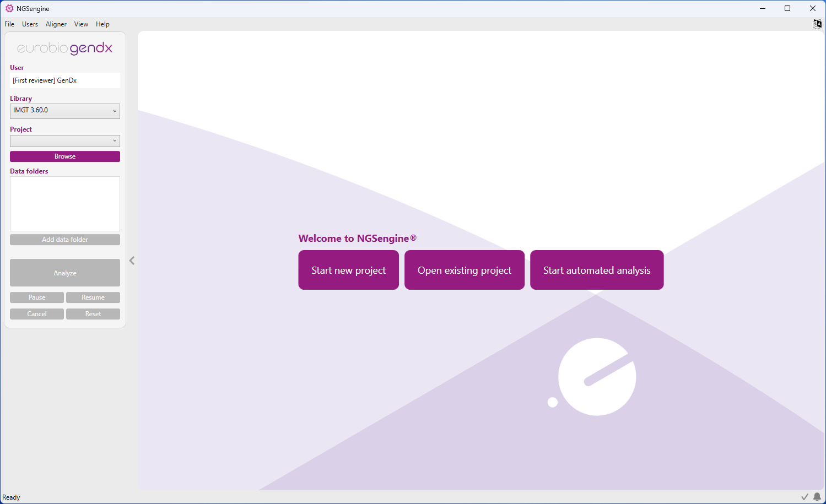Click the Pause button
This screenshot has height=504, width=826.
[x=36, y=297]
